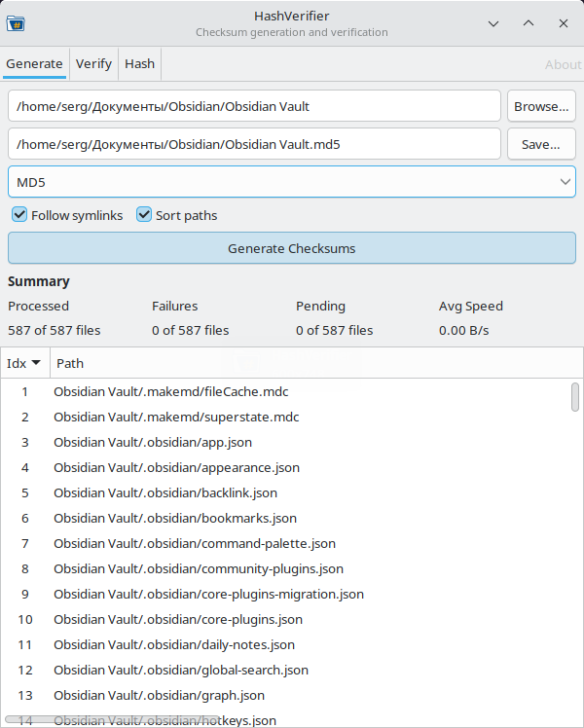584x728 pixels.
Task: Switch to the Generate tab
Action: [34, 63]
